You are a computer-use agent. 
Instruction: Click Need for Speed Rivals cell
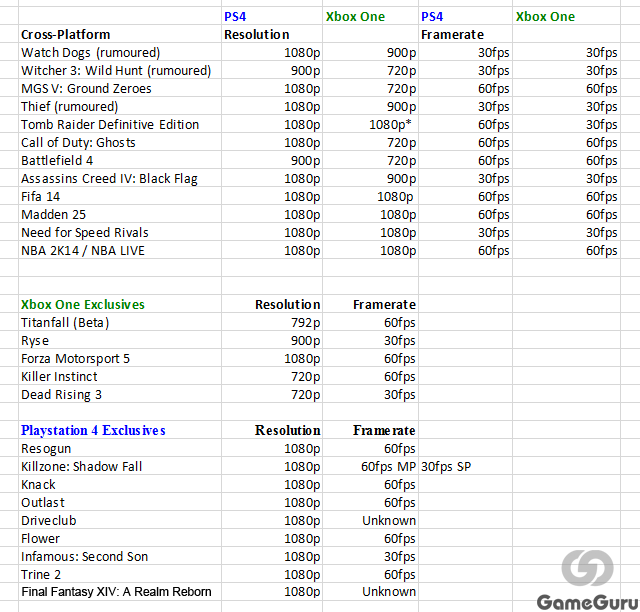(x=120, y=232)
